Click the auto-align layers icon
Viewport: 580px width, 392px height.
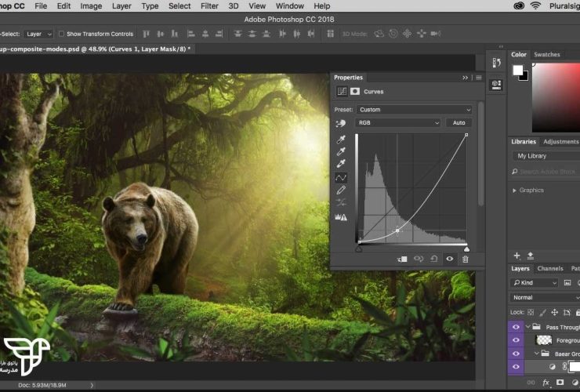tap(330, 34)
